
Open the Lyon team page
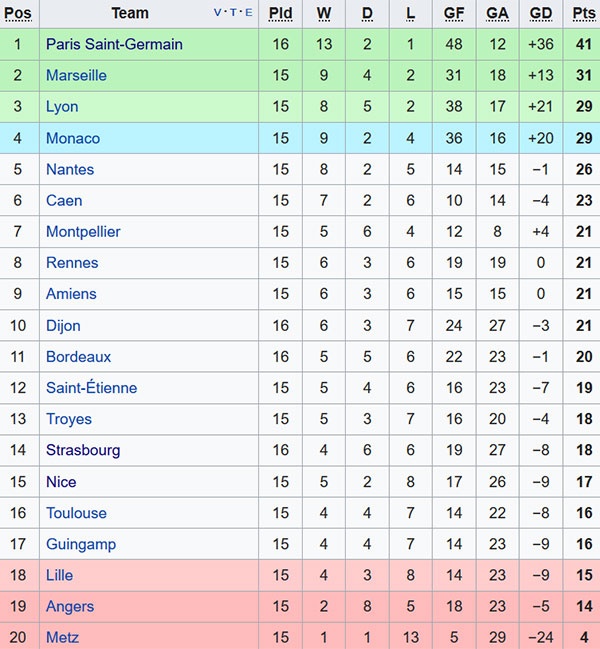62,107
